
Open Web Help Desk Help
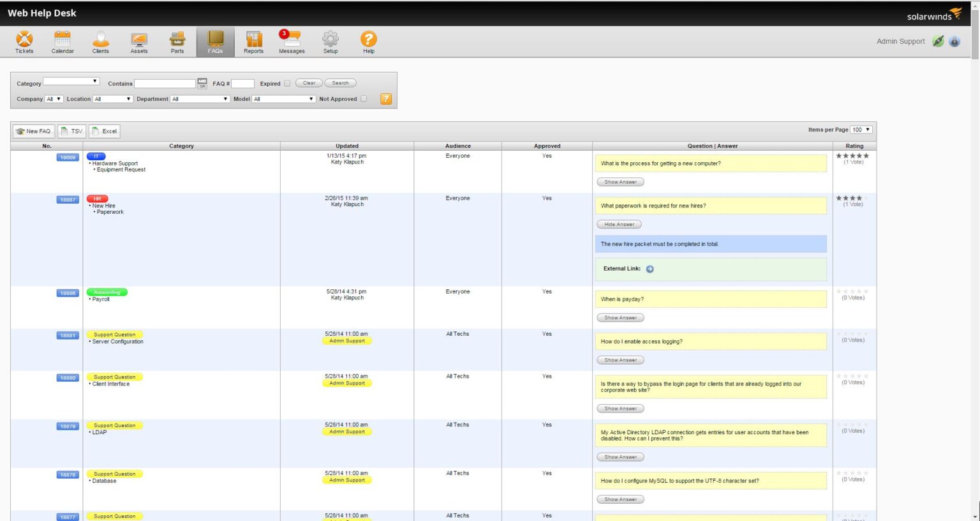(368, 41)
